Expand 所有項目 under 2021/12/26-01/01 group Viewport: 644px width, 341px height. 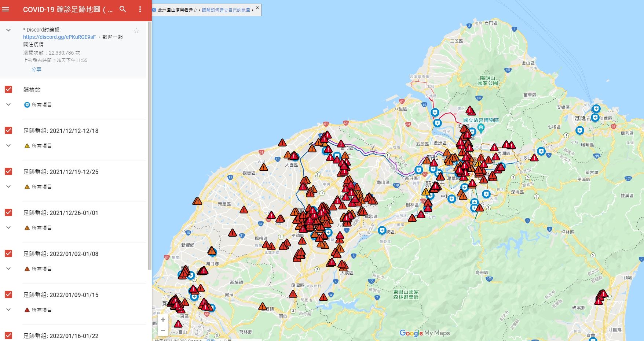click(8, 228)
